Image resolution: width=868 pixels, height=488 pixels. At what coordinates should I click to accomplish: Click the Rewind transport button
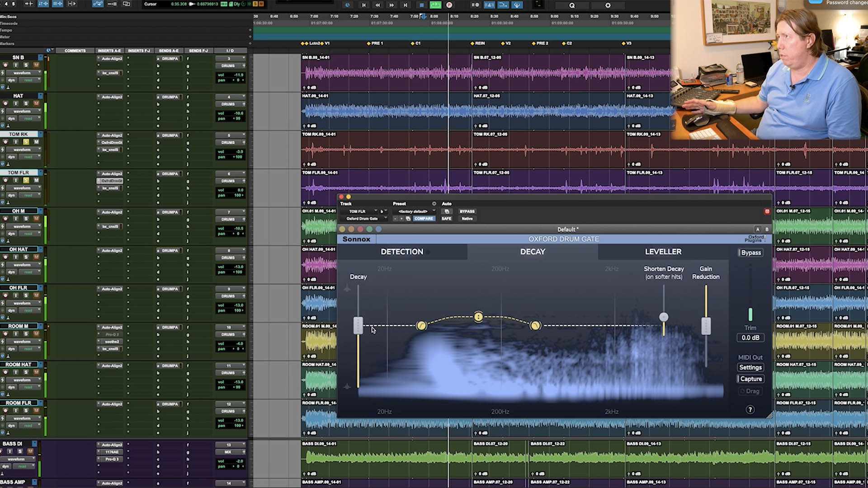(377, 5)
